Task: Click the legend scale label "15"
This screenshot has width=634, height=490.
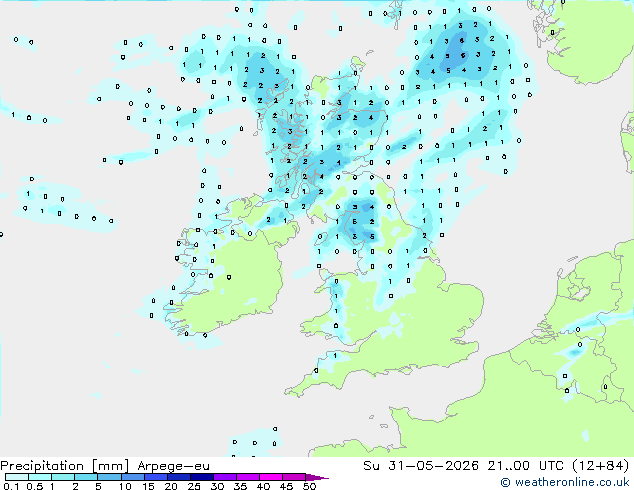Action: click(x=148, y=486)
